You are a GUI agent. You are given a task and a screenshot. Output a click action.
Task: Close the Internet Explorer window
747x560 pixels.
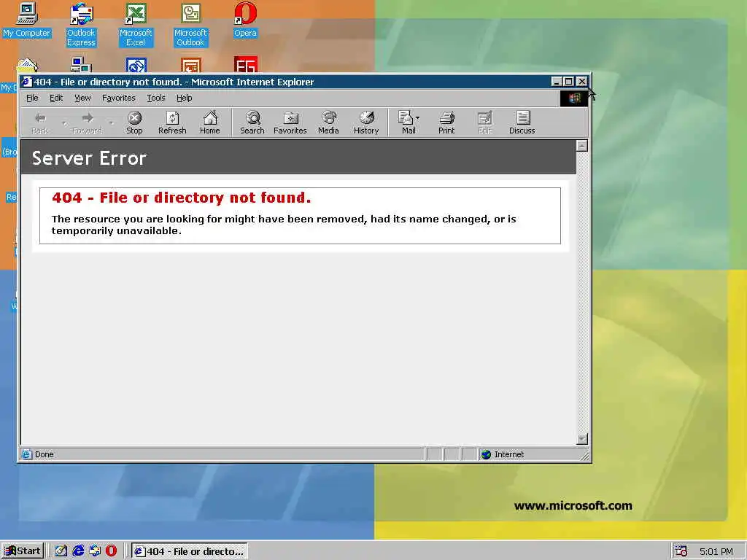(581, 82)
